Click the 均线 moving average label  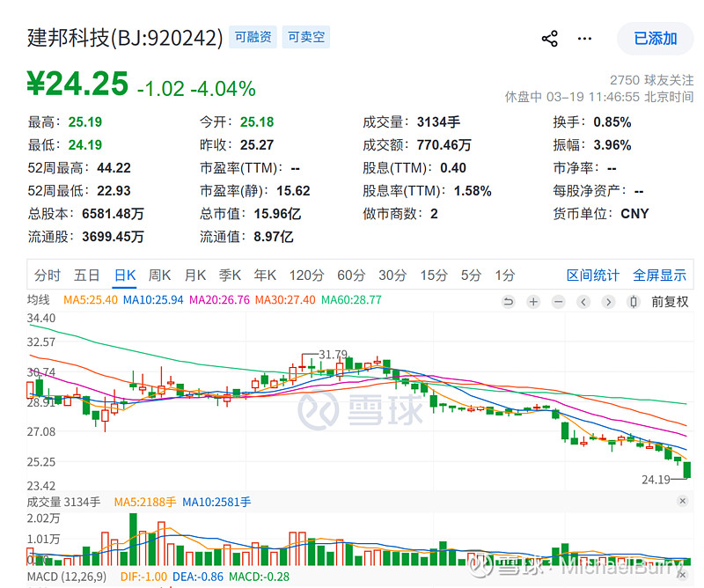pos(38,299)
